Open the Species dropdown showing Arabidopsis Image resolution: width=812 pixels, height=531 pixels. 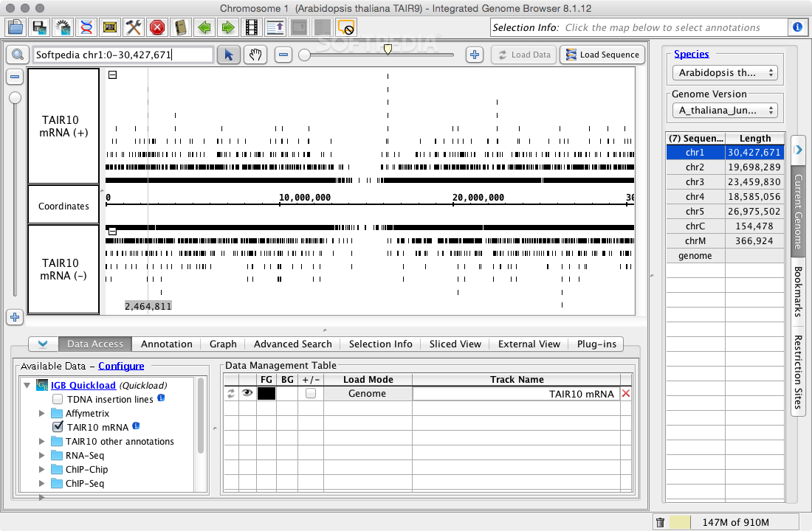click(727, 73)
